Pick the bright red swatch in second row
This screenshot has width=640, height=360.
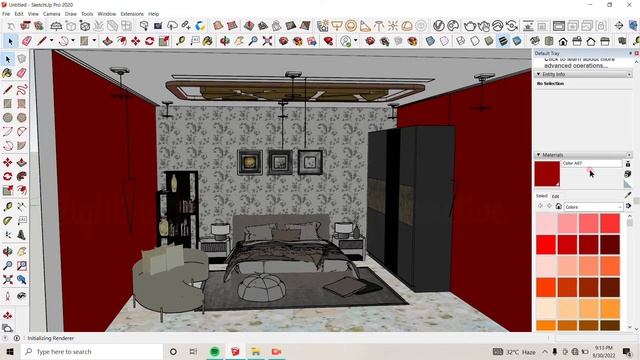pos(546,244)
